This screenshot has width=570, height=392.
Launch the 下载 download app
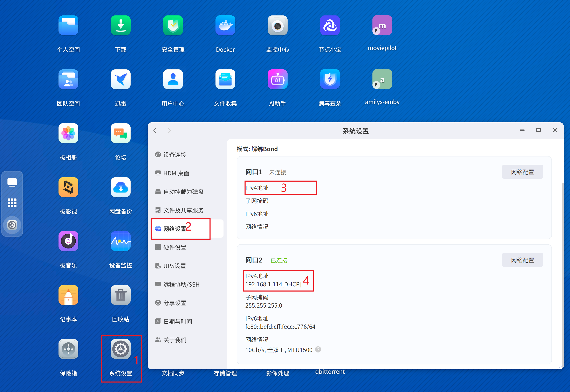point(121,25)
